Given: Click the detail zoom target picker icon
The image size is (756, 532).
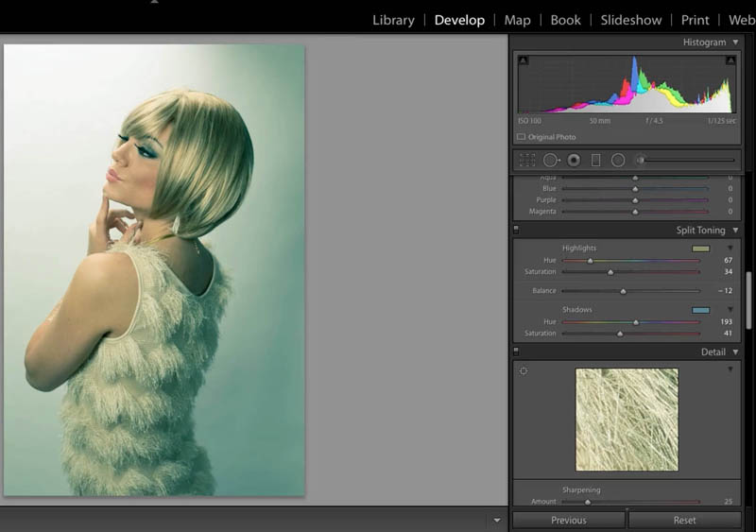Looking at the screenshot, I should tap(524, 370).
